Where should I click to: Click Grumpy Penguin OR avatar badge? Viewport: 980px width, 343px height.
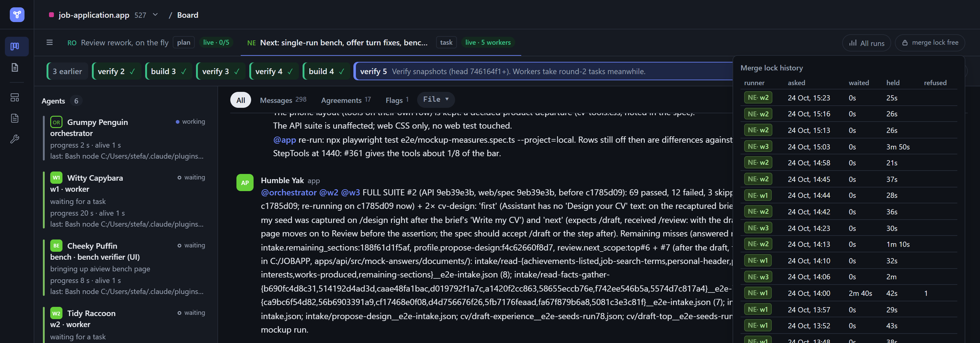56,122
